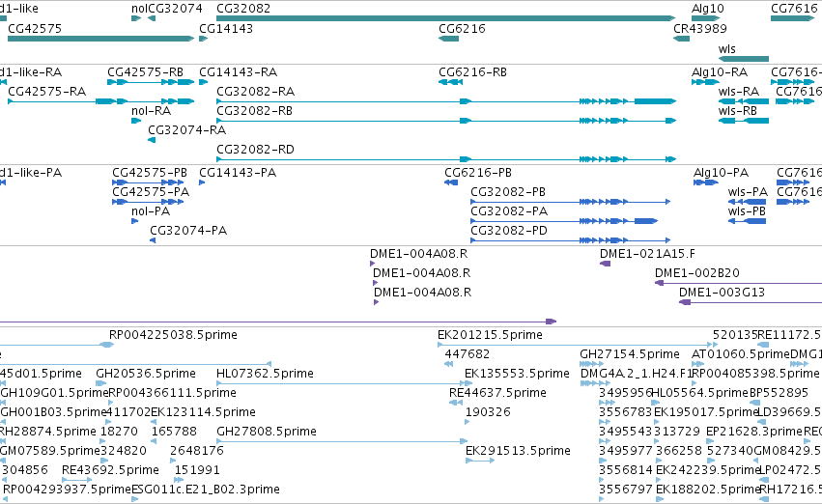Click the Alg10 gene label
This screenshot has height=504, width=822.
point(708,9)
